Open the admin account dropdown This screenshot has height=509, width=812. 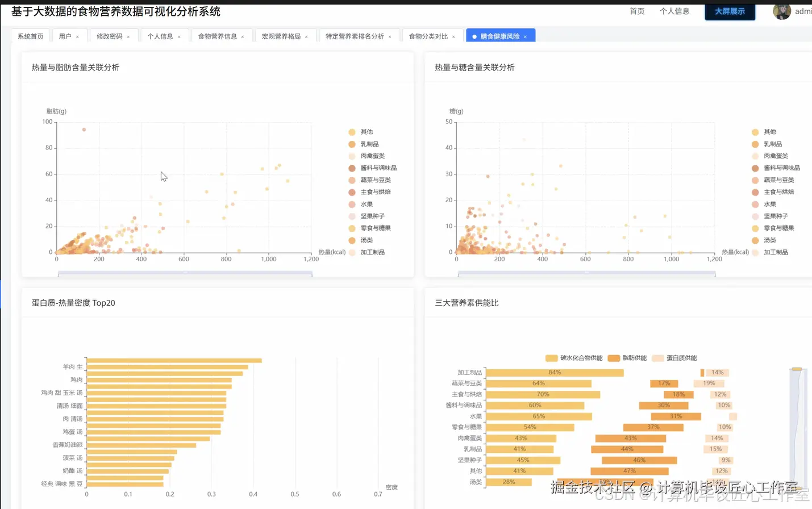(802, 11)
